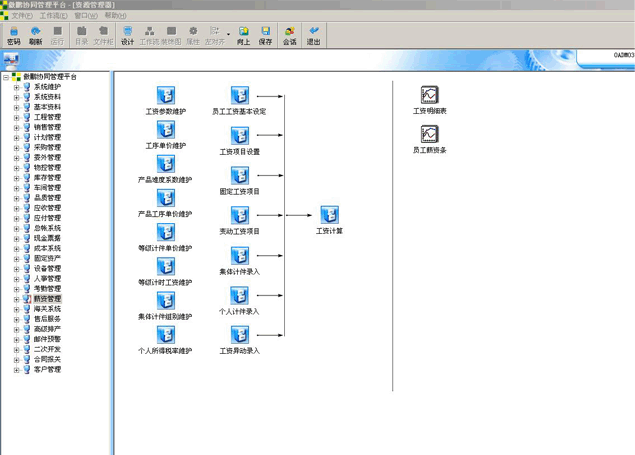Open 工资异动录入 icon
Image resolution: width=635 pixels, height=455 pixels.
click(240, 335)
